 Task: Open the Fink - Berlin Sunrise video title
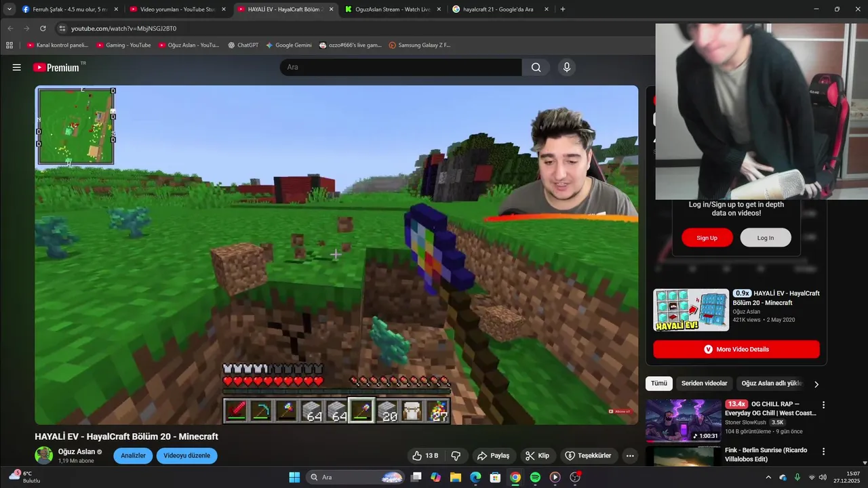click(766, 454)
